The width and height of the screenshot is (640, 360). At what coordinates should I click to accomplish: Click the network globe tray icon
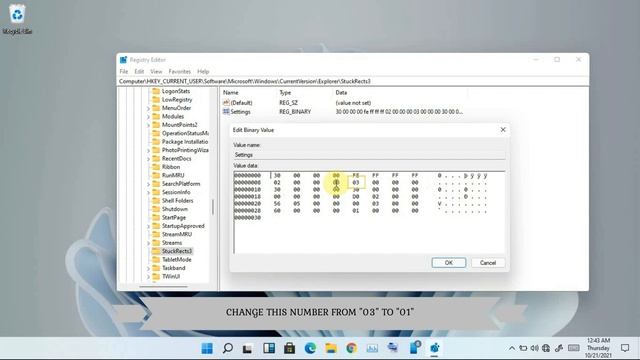click(x=546, y=348)
